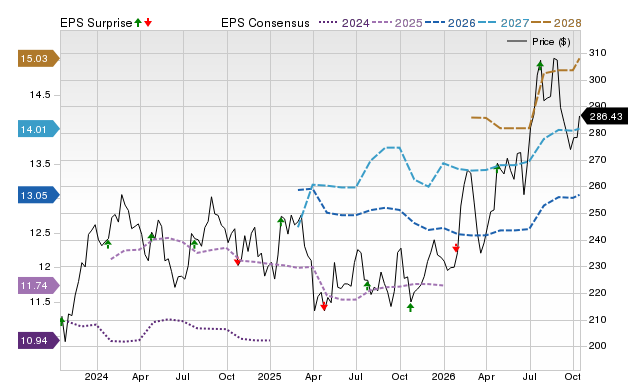The width and height of the screenshot is (640, 382).
Task: Click the red down arrow in EPS Surprise legend
Action: click(x=148, y=22)
